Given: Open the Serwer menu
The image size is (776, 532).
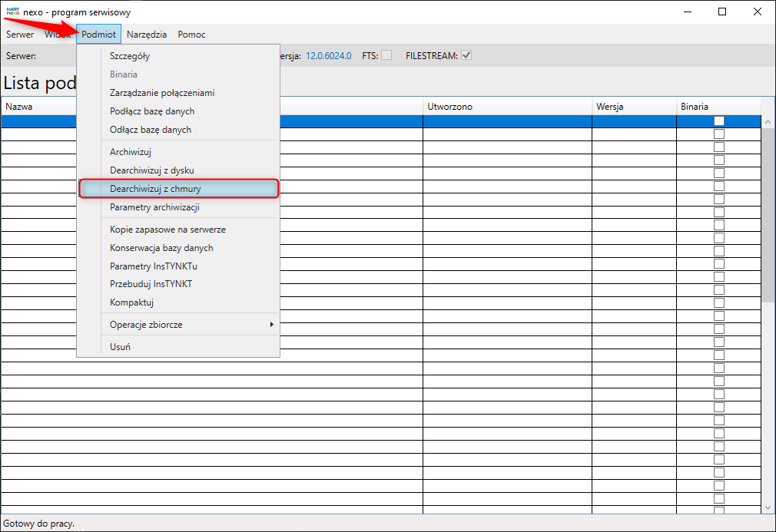Looking at the screenshot, I should (20, 34).
